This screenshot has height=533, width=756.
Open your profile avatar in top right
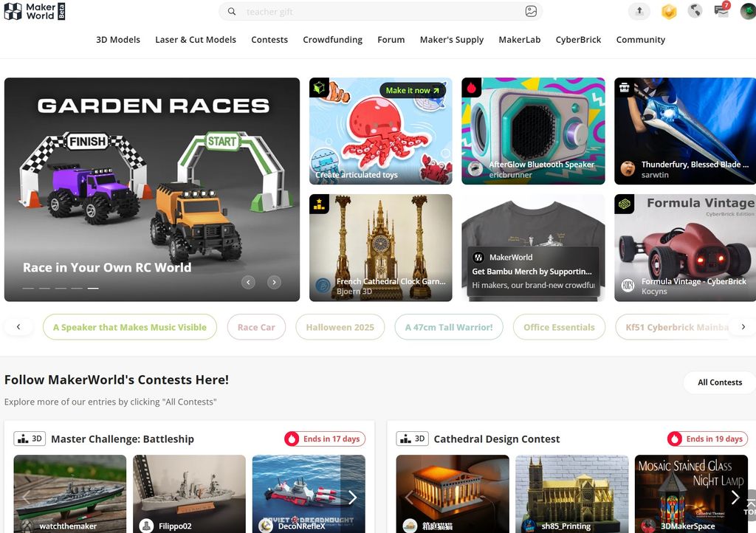747,12
